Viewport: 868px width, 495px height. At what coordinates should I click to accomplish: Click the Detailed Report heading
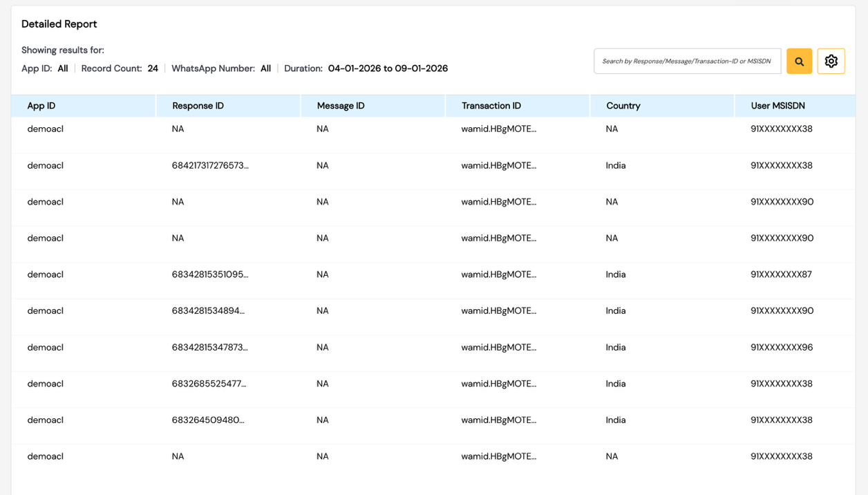pos(59,24)
